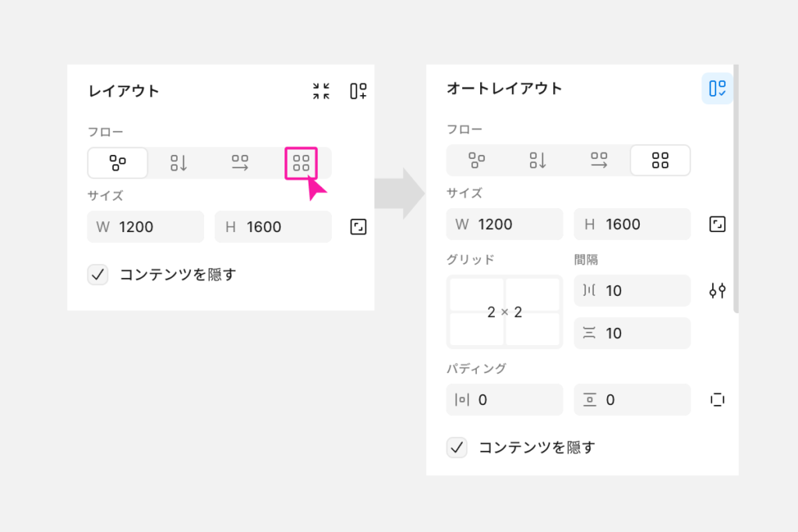798x532 pixels.
Task: Open gap settings sliders icon
Action: (x=717, y=291)
